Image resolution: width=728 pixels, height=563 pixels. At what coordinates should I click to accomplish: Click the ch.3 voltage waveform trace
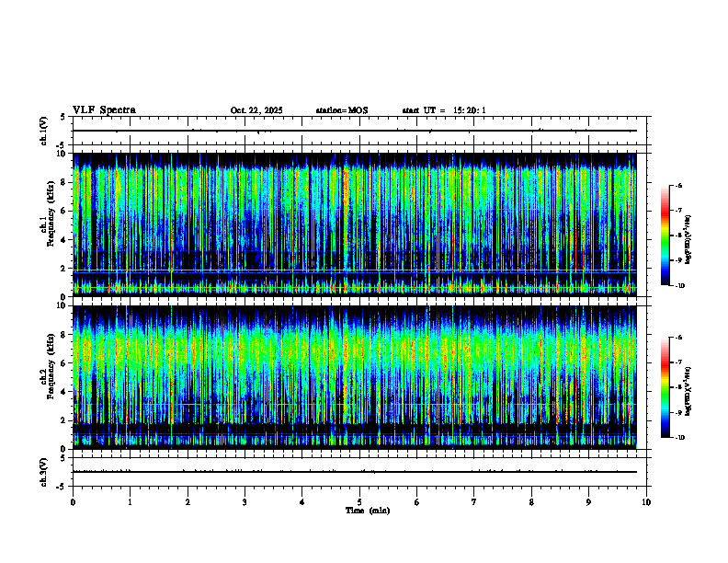(355, 472)
